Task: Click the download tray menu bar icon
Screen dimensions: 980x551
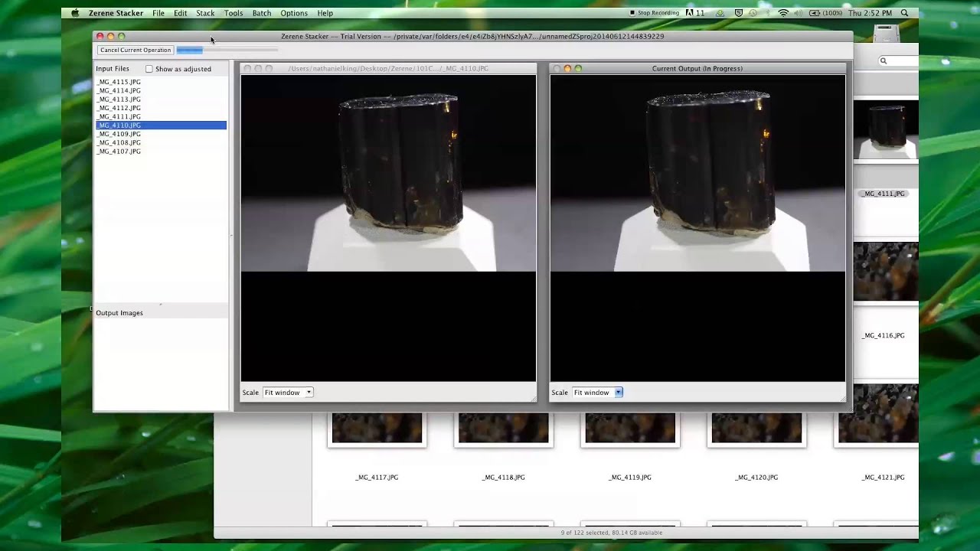Action: click(x=720, y=13)
